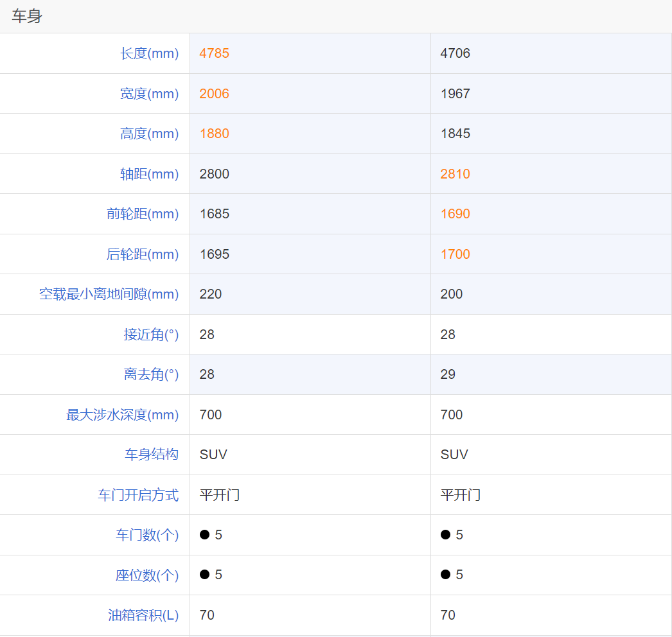
Task: Open the 离去角(°) parameter label
Action: click(x=151, y=374)
